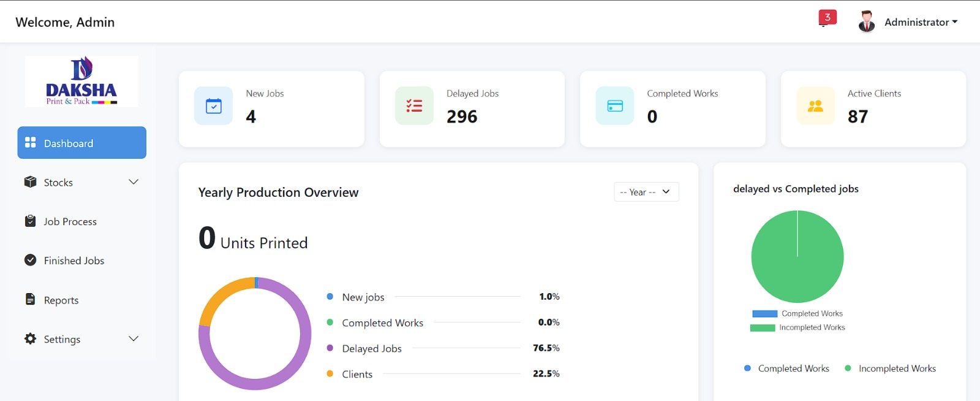Open the Year dropdown selector
Screen dimensions: 980x401
pos(646,192)
